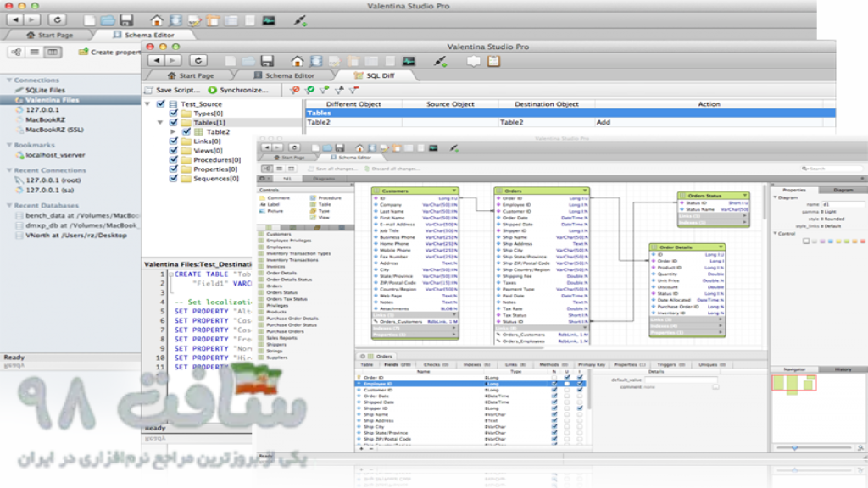Open server monitor icon in rear window toolbar
The height and width of the screenshot is (488, 868).
(269, 21)
